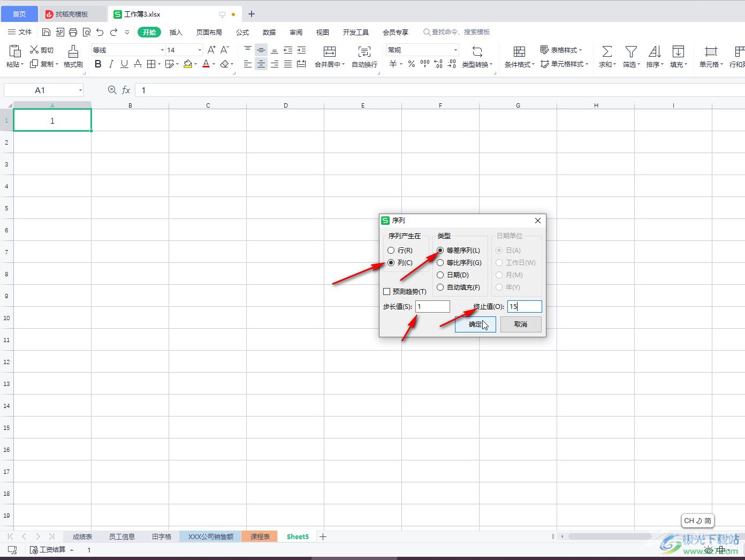Image resolution: width=745 pixels, height=560 pixels.
Task: Switch to the 插入 ribbon tab
Action: [x=176, y=32]
